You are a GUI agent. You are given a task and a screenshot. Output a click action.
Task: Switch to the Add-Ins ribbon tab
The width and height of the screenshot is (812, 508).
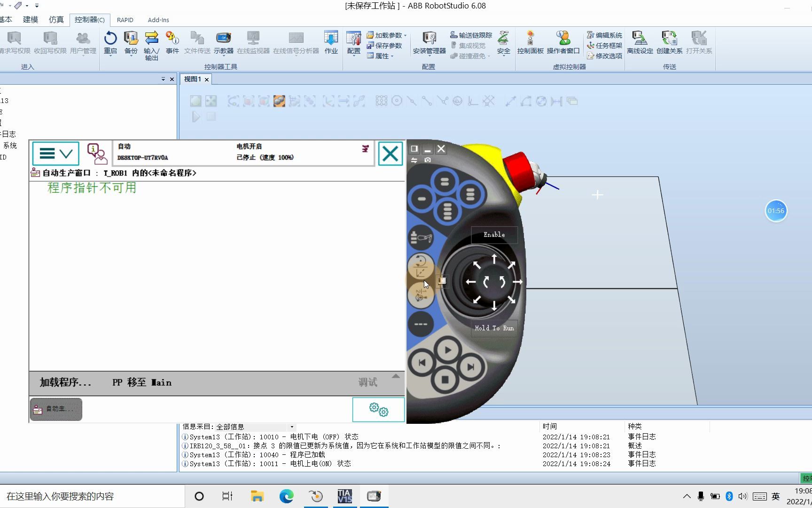[158, 20]
